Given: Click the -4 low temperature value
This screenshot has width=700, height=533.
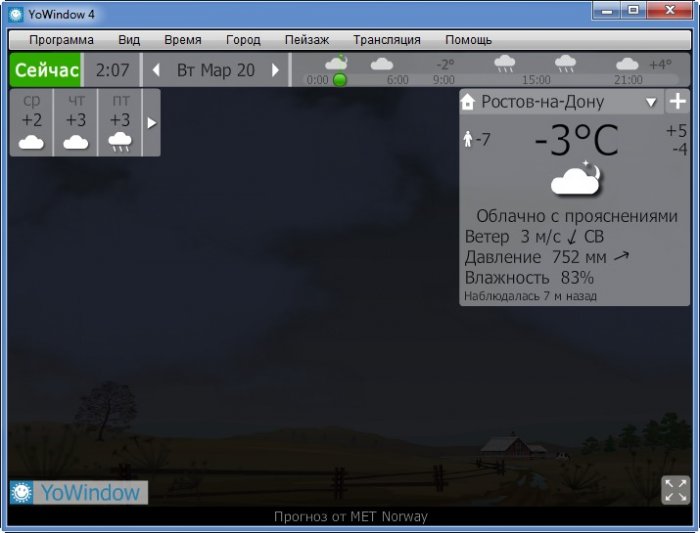Looking at the screenshot, I should [x=680, y=149].
